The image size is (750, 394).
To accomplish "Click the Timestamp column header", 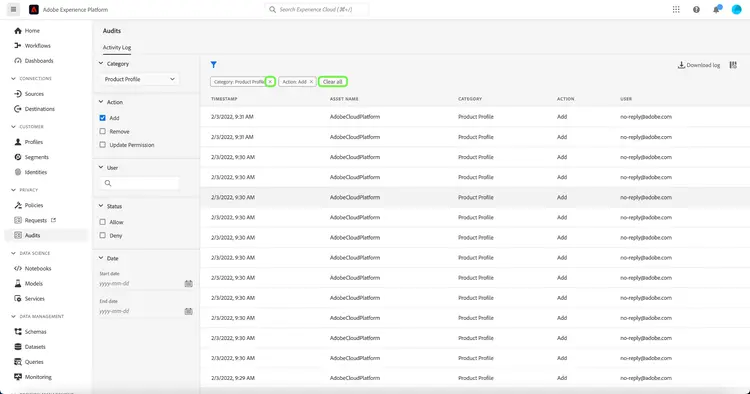I will pos(224,99).
